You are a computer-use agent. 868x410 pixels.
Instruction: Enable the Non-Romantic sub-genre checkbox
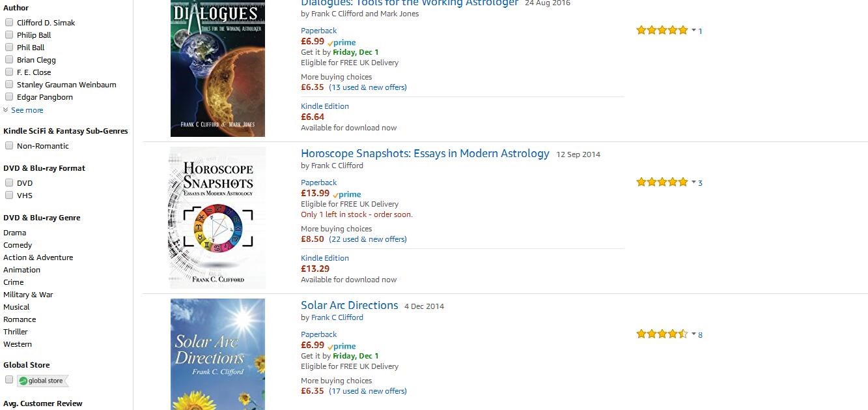pos(9,146)
